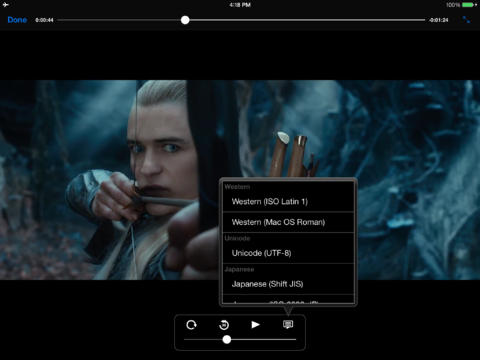The width and height of the screenshot is (480, 360).
Task: Tap the airplane mode icon in status bar
Action: (x=6, y=5)
